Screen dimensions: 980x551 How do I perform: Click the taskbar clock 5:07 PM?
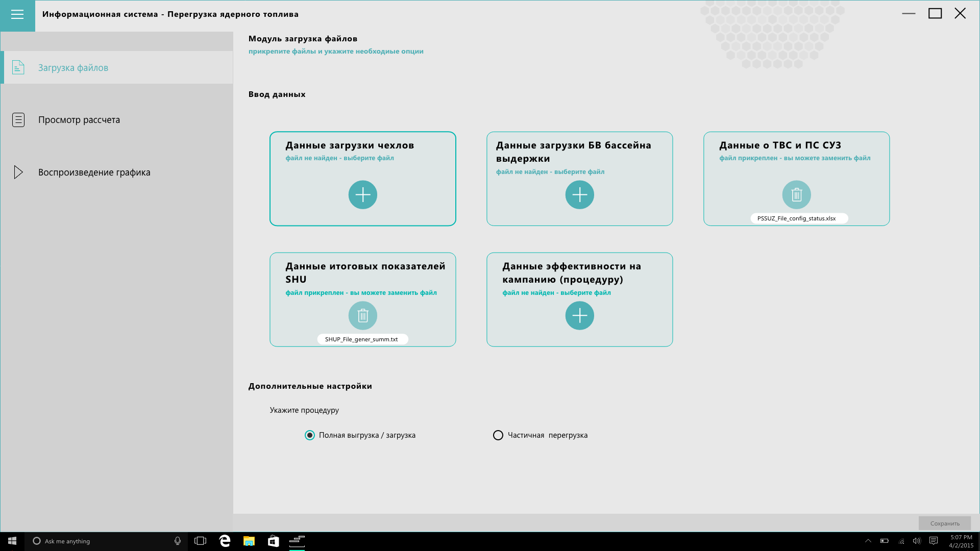point(961,541)
